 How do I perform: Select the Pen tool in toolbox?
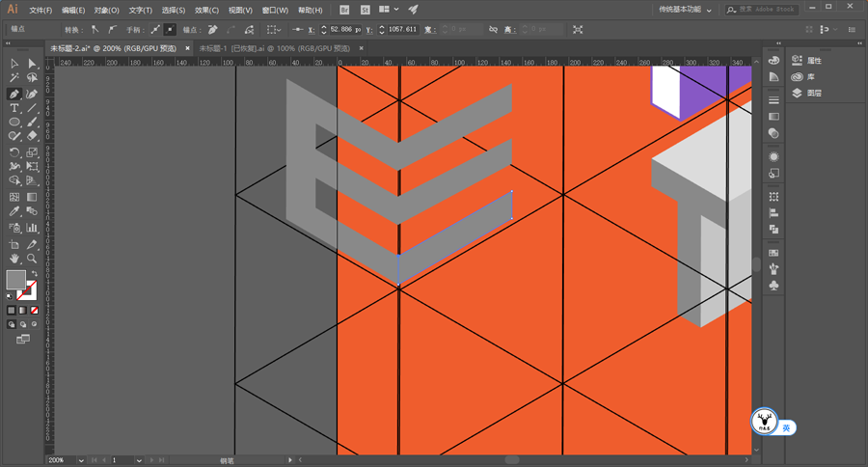click(x=14, y=95)
